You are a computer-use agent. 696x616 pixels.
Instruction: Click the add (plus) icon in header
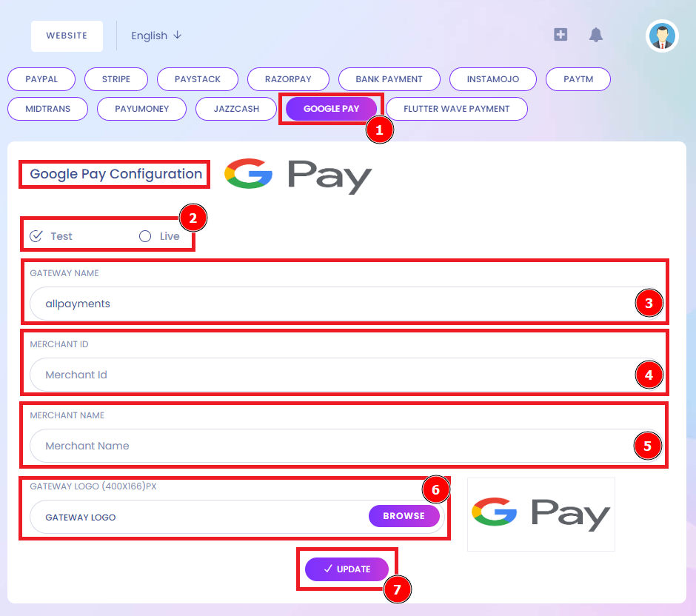click(561, 34)
